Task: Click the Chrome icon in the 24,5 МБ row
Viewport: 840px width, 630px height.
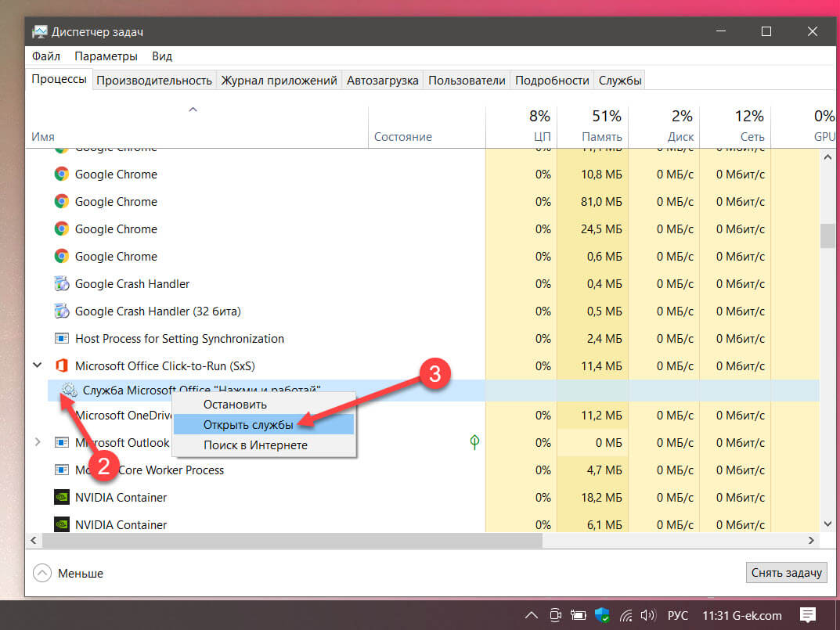Action: (x=62, y=229)
